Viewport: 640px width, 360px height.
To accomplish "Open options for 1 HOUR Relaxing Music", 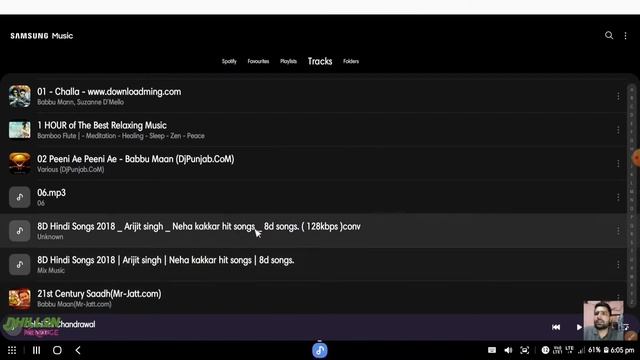I will [x=618, y=130].
